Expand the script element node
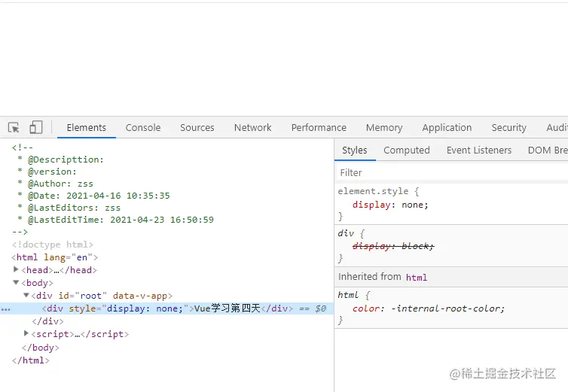 tap(26, 333)
